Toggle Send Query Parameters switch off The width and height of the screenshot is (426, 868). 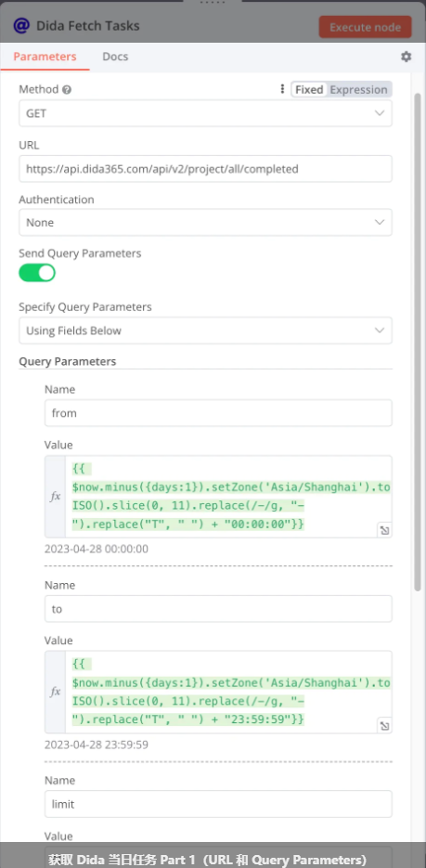[x=37, y=272]
